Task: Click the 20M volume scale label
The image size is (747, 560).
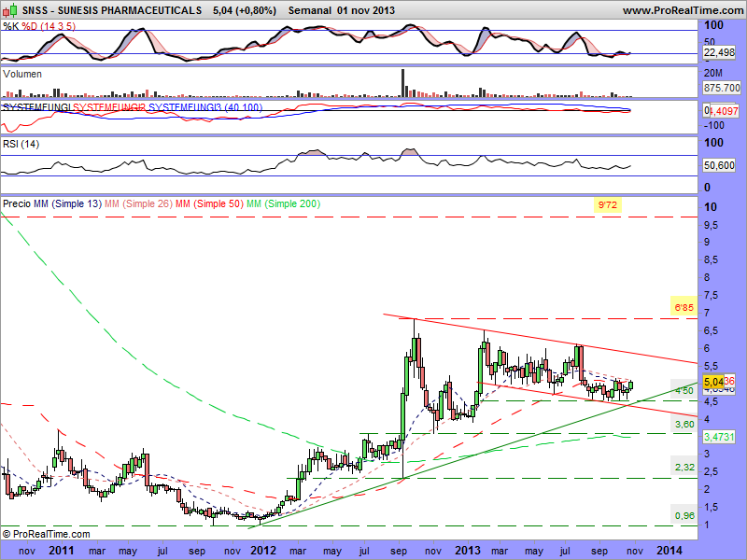Action: tap(713, 73)
